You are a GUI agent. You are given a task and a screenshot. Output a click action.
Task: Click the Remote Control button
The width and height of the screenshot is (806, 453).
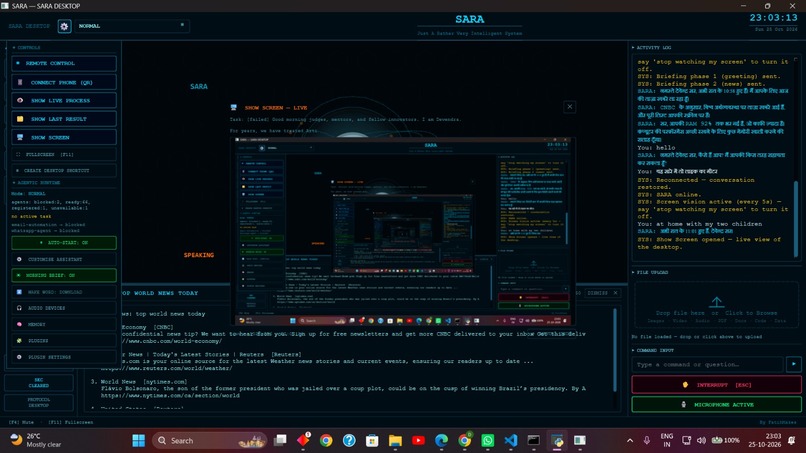64,63
